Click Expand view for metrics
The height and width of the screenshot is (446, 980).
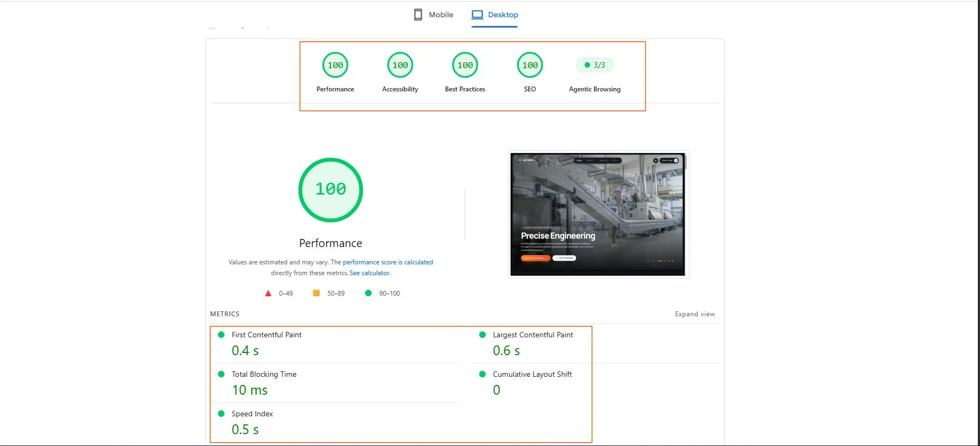[x=695, y=314]
